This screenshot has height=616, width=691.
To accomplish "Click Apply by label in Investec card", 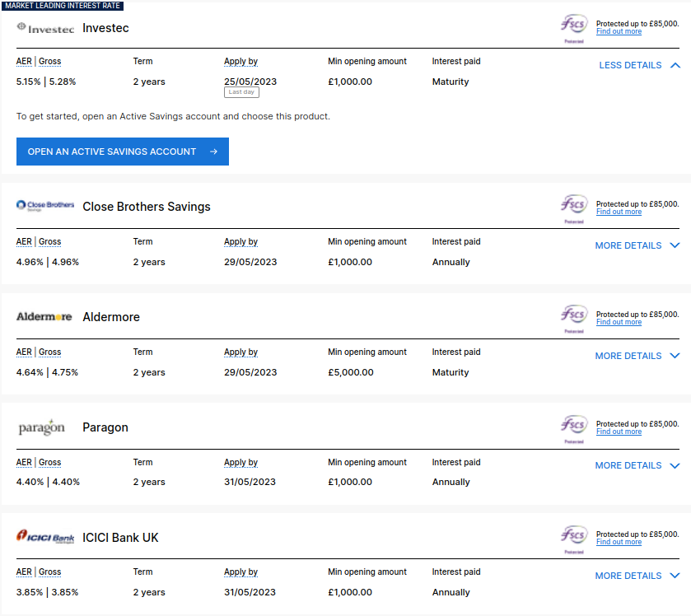I will [240, 61].
